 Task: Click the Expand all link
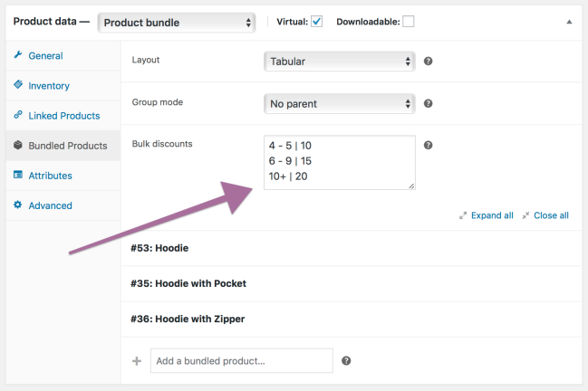pos(492,215)
